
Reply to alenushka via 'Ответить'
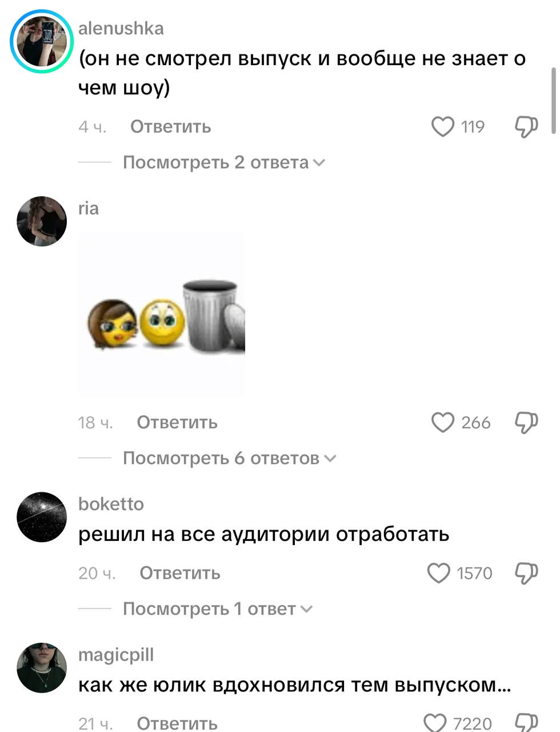(171, 126)
